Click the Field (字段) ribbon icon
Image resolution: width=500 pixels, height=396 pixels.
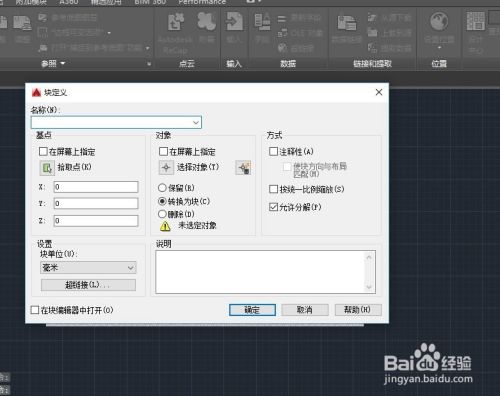[x=262, y=21]
